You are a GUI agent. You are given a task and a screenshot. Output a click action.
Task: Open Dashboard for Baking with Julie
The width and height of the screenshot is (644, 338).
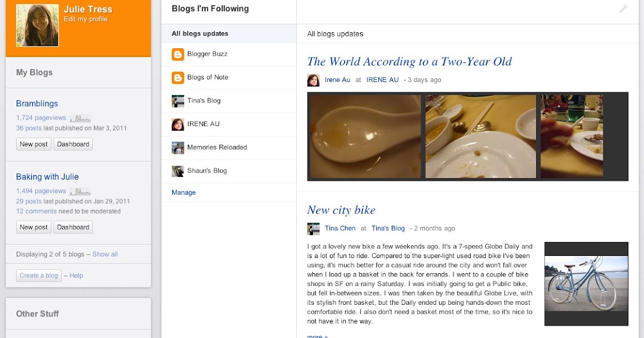[x=73, y=227]
